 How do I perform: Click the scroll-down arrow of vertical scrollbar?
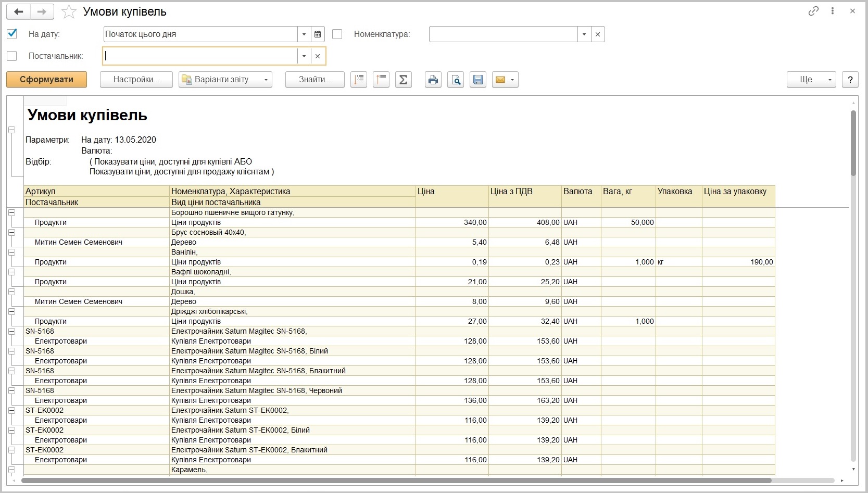click(x=853, y=469)
